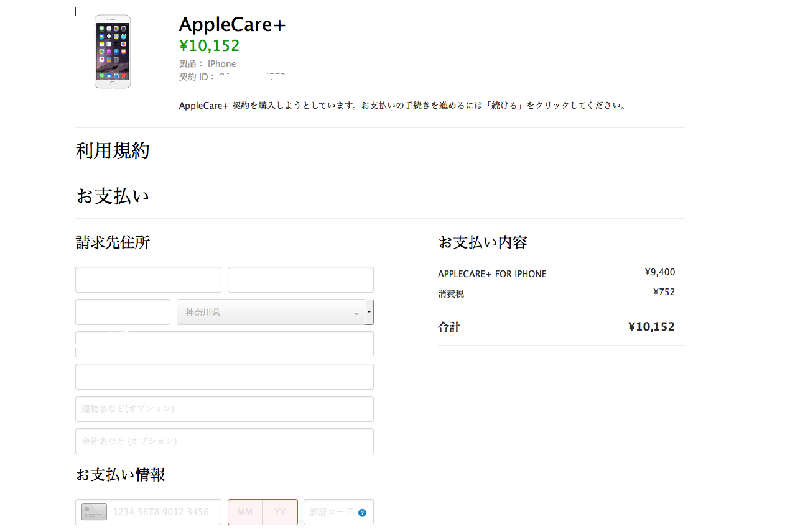
Task: Expand the お支払い section header
Action: click(x=113, y=196)
